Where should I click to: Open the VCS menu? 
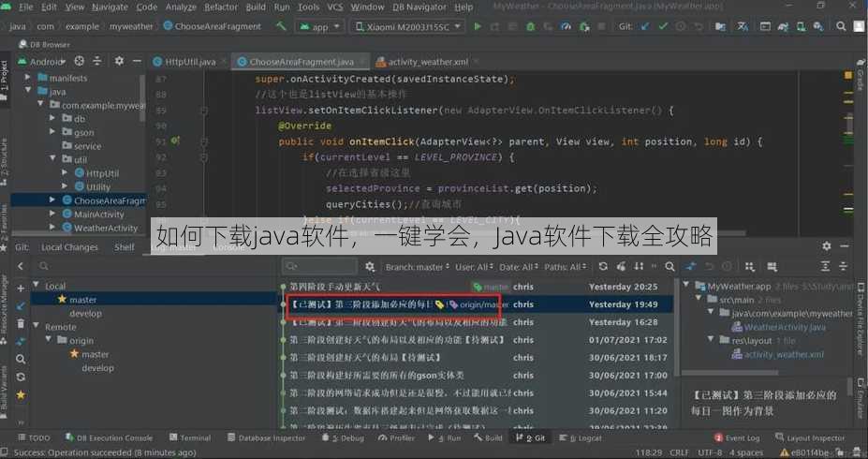[x=334, y=7]
